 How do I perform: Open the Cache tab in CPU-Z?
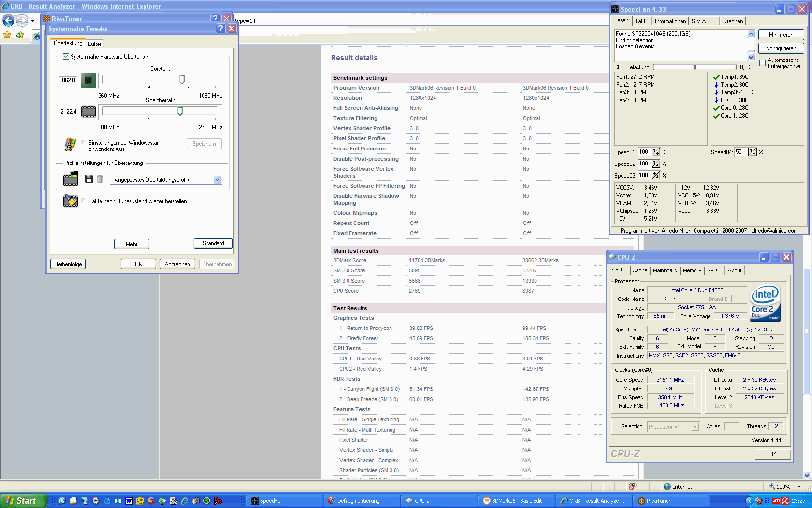coord(640,270)
